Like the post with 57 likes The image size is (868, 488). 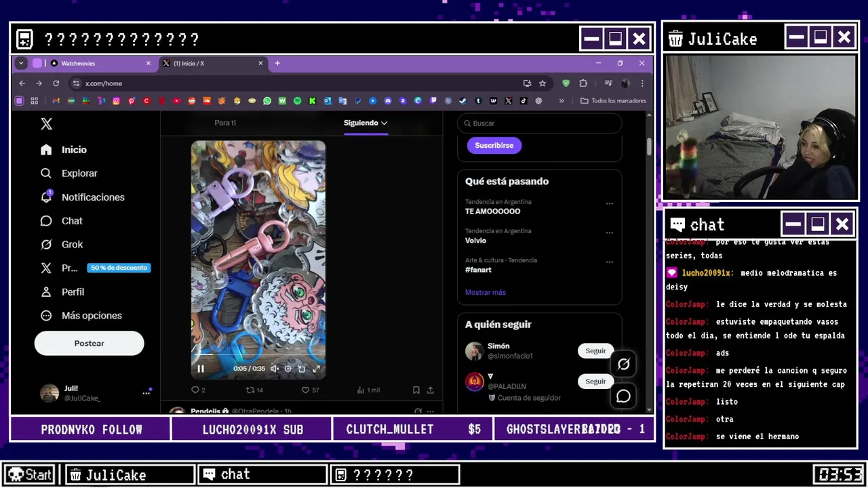tap(310, 390)
